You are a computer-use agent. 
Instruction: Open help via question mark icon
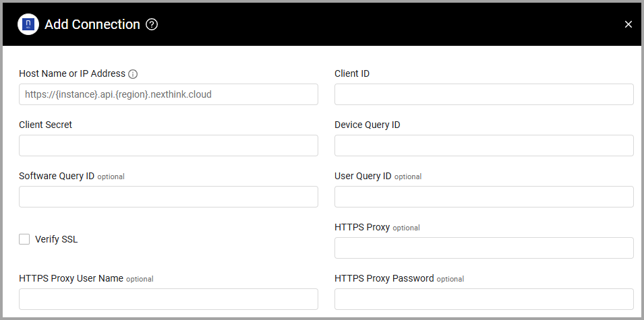[x=152, y=25]
